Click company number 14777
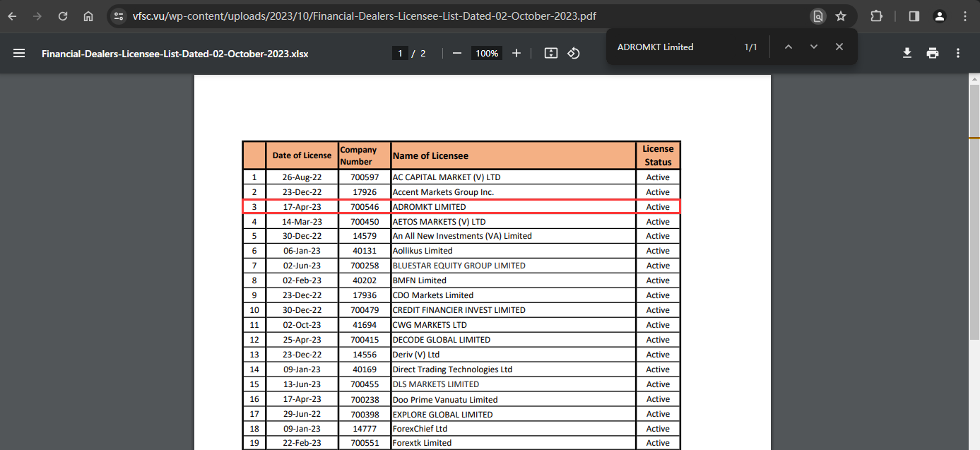 365,429
